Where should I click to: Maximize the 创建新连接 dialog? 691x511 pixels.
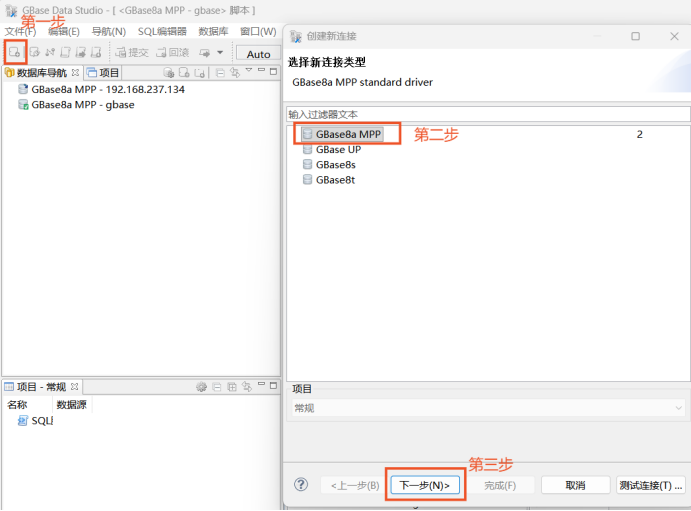click(x=635, y=36)
